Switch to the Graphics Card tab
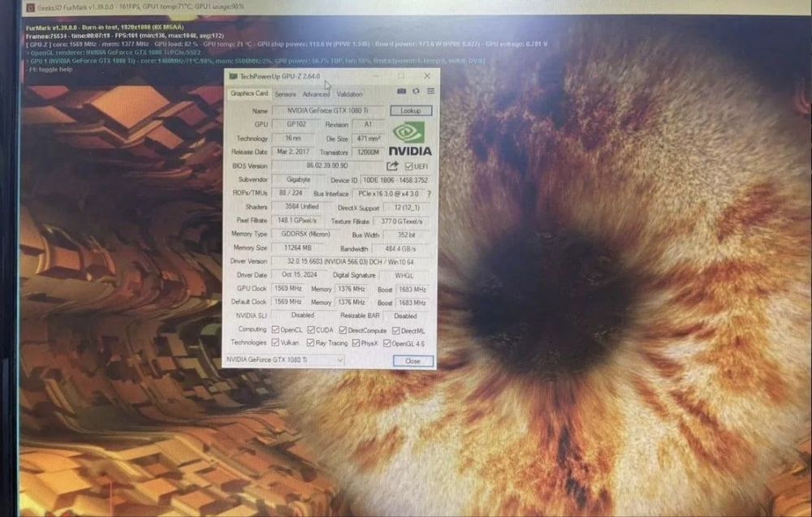Screen dimensions: 812x517 pyautogui.click(x=249, y=93)
